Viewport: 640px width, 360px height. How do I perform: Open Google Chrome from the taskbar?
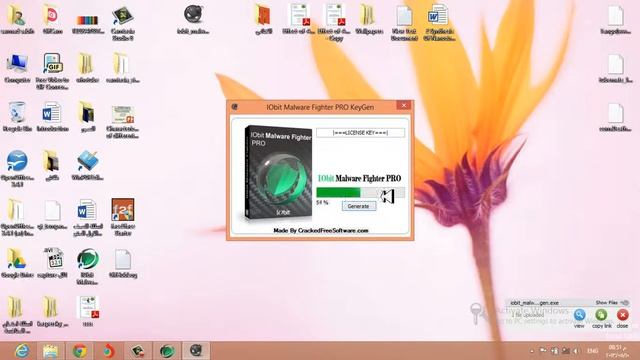[80, 351]
